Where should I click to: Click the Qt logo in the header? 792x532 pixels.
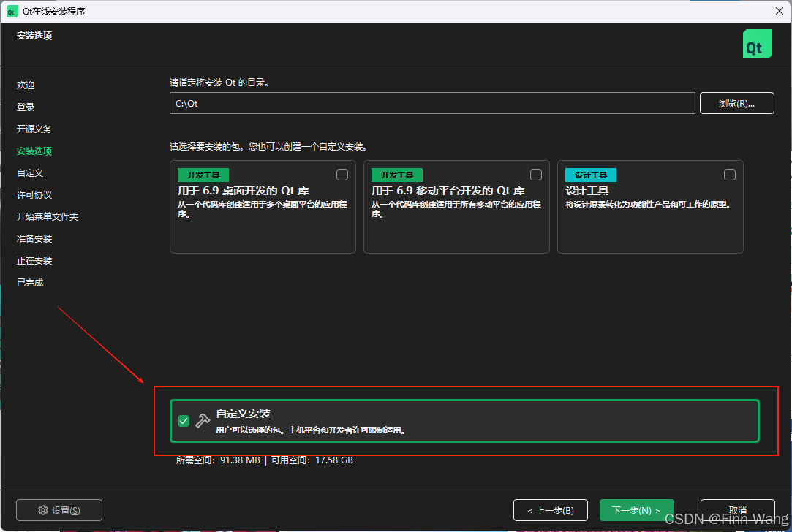757,44
